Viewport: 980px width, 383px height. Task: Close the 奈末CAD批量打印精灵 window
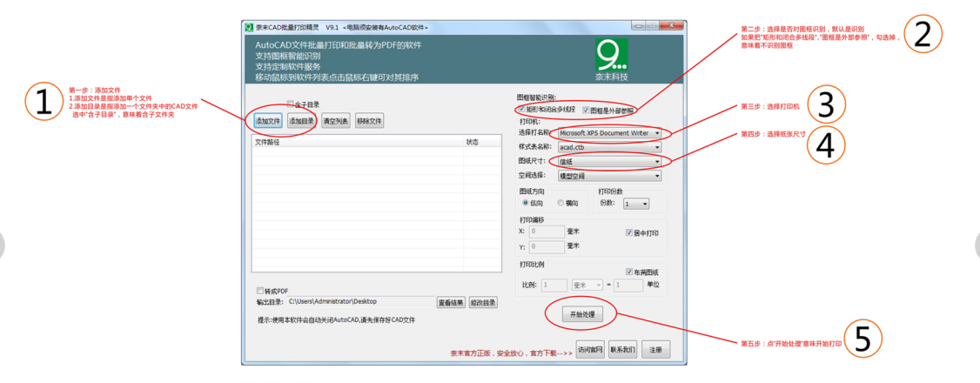click(672, 25)
